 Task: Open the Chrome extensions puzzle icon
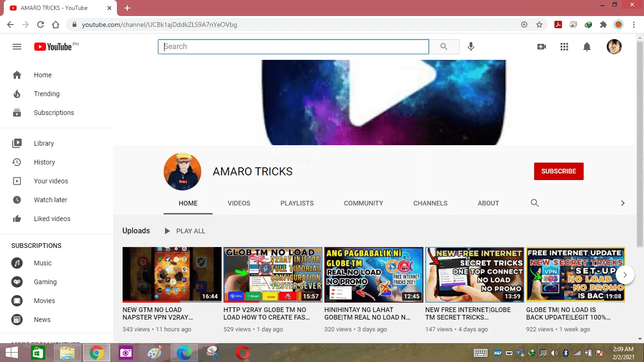[x=603, y=25]
